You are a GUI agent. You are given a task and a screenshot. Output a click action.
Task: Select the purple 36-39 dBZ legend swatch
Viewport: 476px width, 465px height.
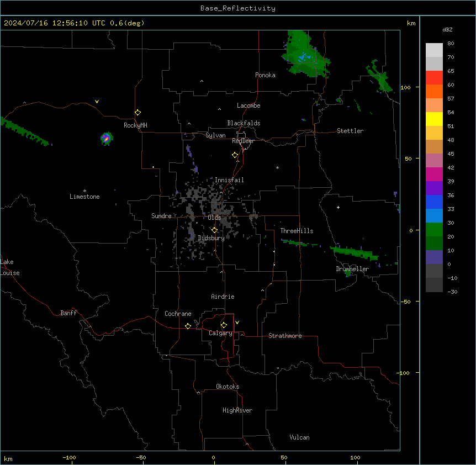[434, 188]
